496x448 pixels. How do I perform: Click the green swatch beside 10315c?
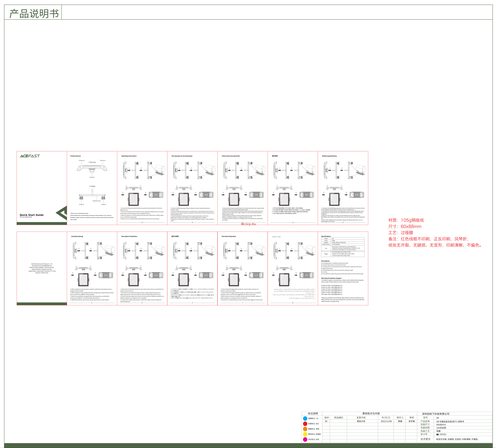pos(437,434)
